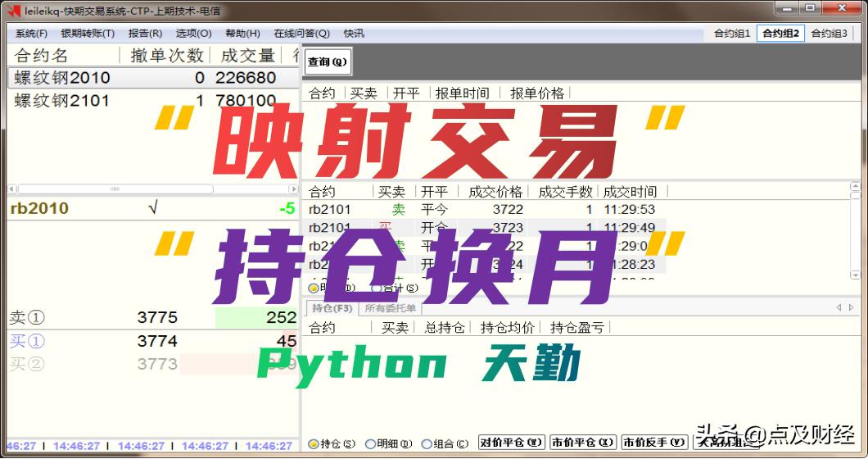Sort by the 合约名 column header
Screen dimensions: 868x459
pos(42,56)
